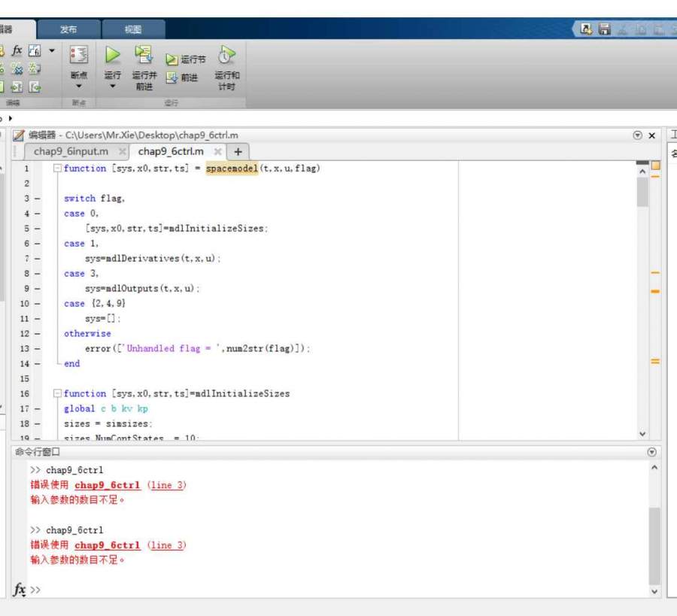The height and width of the screenshot is (616, 677).
Task: Click the editor vertical scrollbar thumb
Action: click(x=642, y=193)
